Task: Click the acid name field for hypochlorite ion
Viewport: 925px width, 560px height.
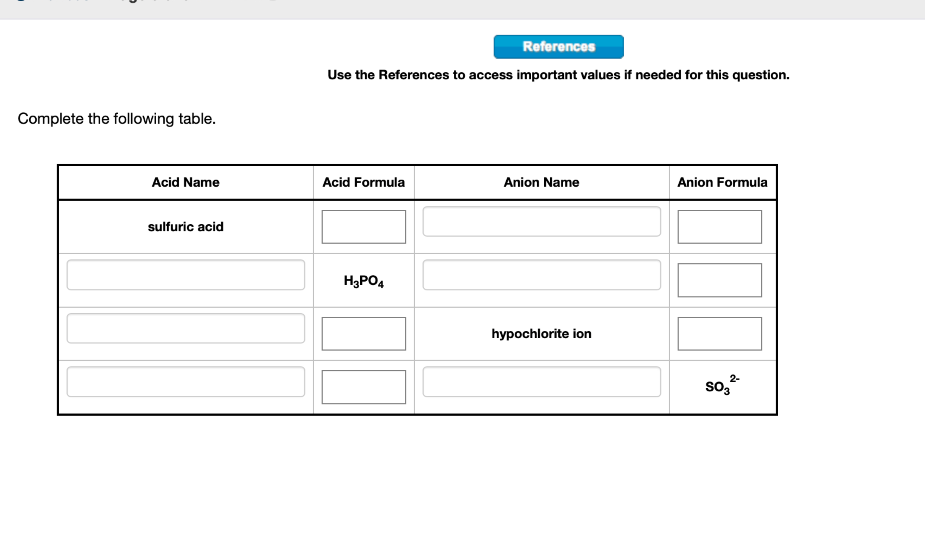Action: [x=186, y=329]
